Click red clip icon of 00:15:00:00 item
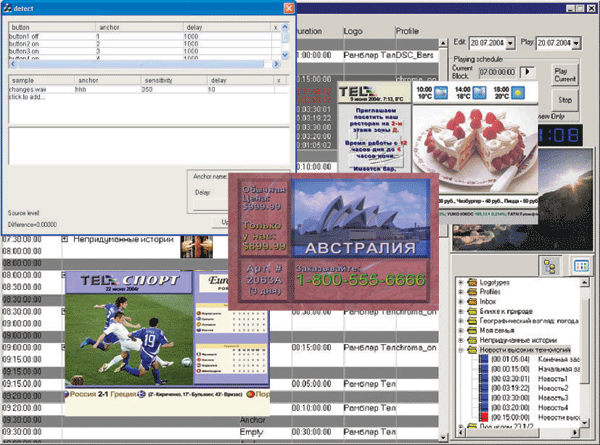 point(484,417)
